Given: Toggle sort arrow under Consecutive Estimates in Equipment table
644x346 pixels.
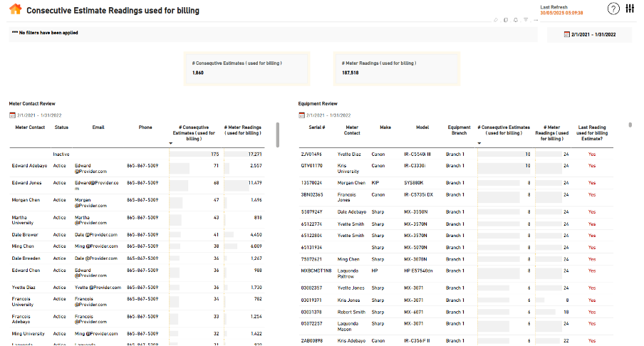Looking at the screenshot, I should click(x=479, y=143).
